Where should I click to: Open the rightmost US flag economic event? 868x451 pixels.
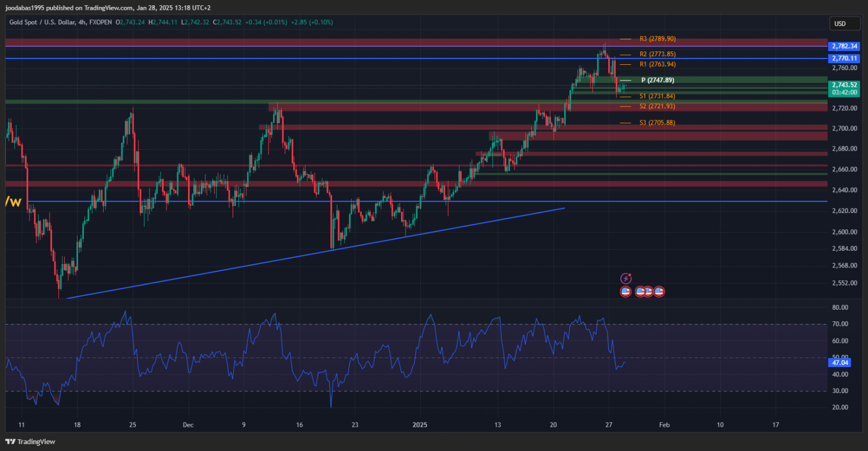(x=659, y=291)
